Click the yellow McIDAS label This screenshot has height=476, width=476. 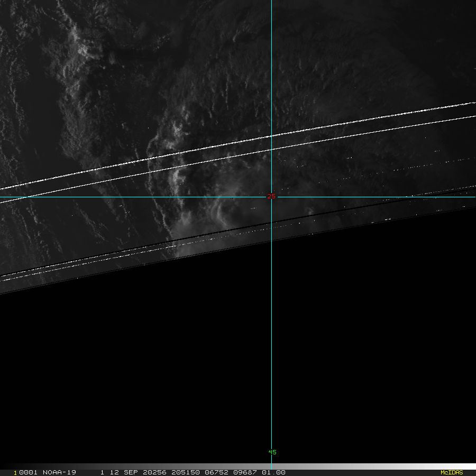[x=451, y=472]
